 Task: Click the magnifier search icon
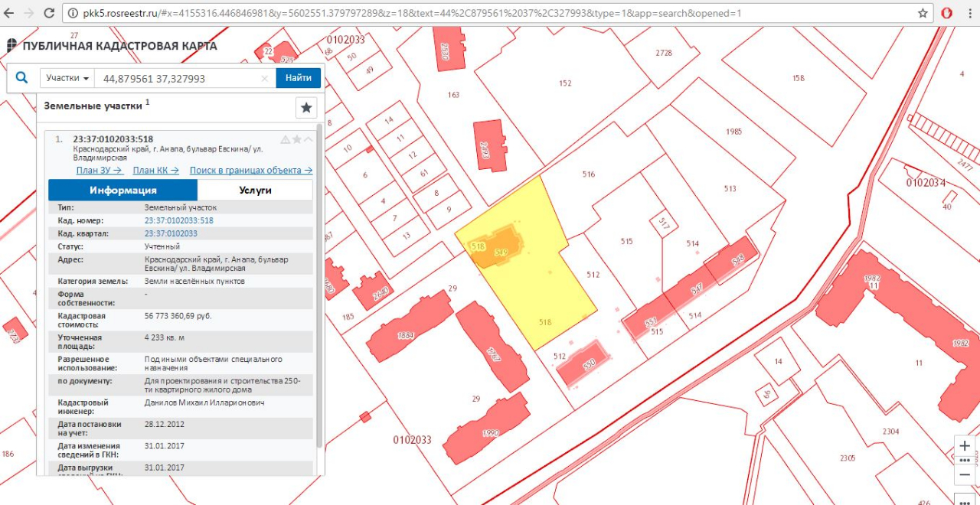[x=21, y=77]
